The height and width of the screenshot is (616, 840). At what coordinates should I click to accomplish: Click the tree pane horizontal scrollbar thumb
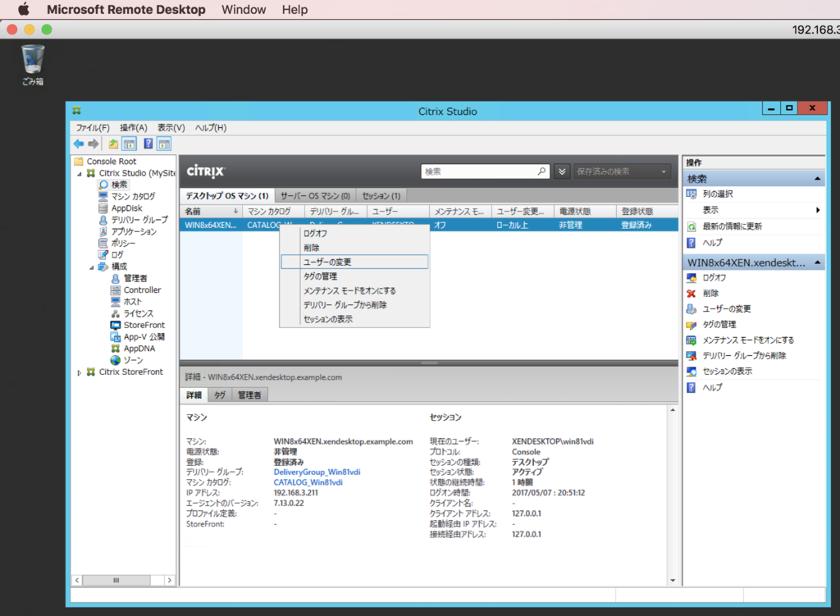[116, 580]
